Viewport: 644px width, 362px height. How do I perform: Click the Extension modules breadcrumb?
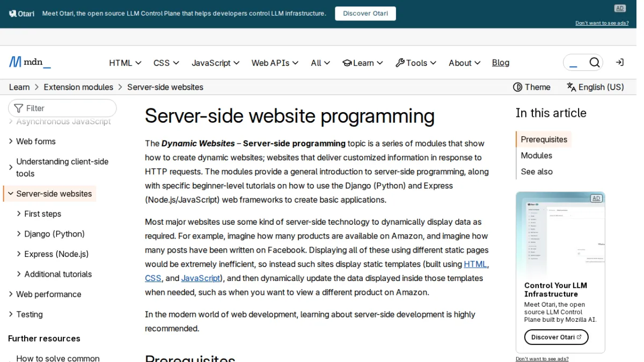(x=78, y=87)
